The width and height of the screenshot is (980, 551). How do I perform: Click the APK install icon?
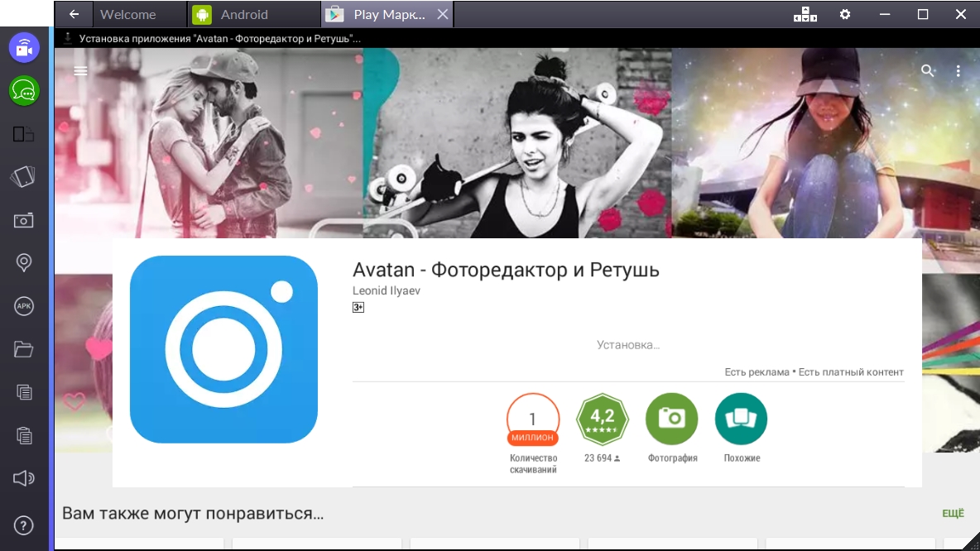coord(24,306)
